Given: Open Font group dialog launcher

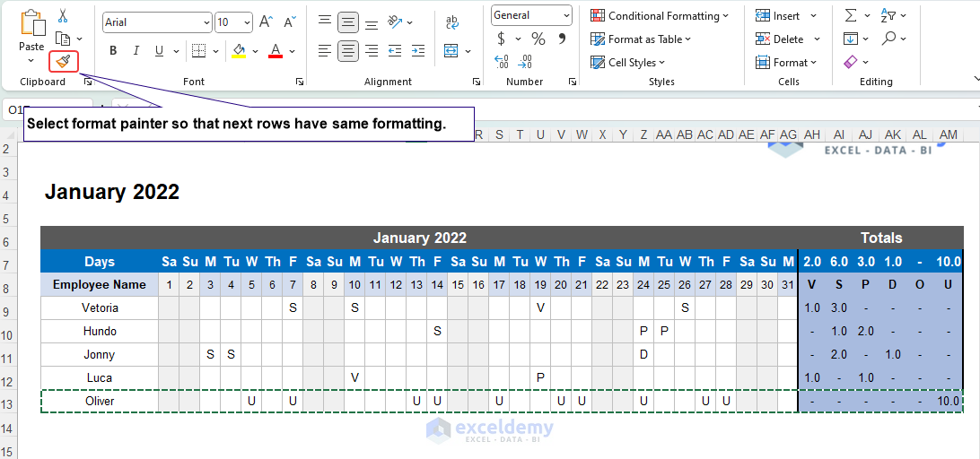Looking at the screenshot, I should [300, 82].
